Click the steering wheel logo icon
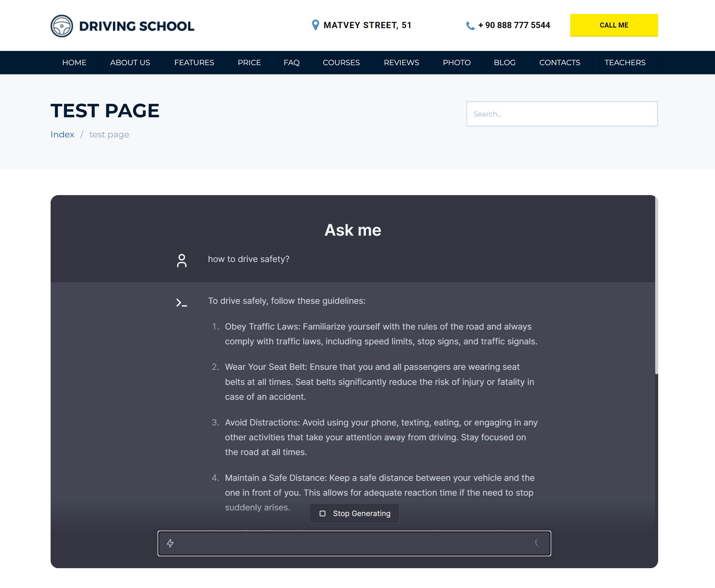The image size is (715, 588). click(x=62, y=26)
